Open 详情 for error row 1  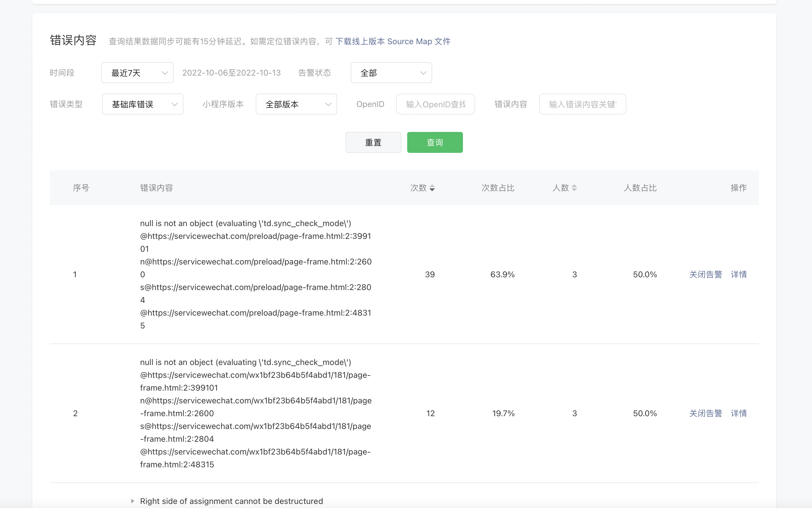tap(738, 275)
